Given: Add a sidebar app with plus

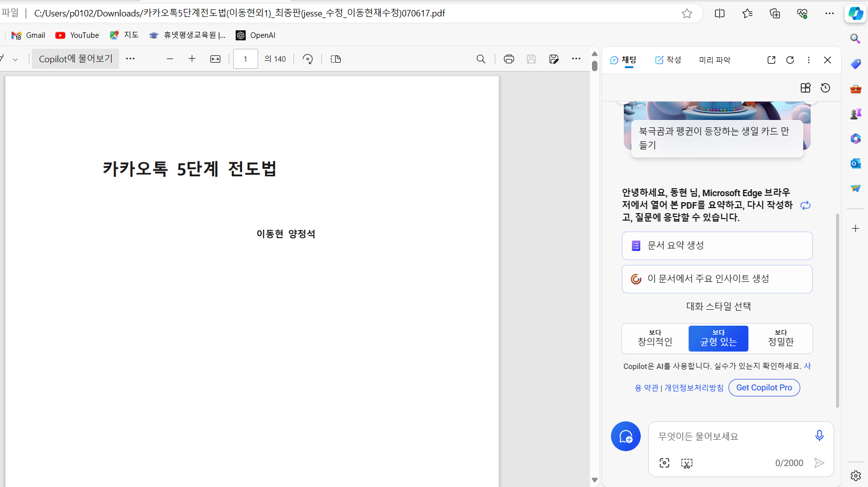Looking at the screenshot, I should click(856, 229).
